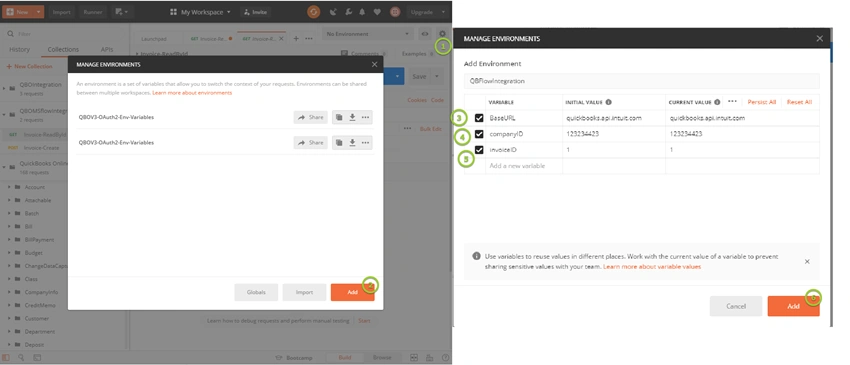The height and width of the screenshot is (365, 850).
Task: Switch to Build mode in status bar
Action: (345, 358)
